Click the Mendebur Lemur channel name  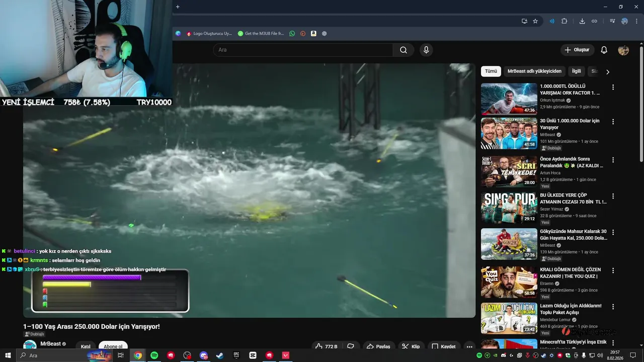coord(556,319)
